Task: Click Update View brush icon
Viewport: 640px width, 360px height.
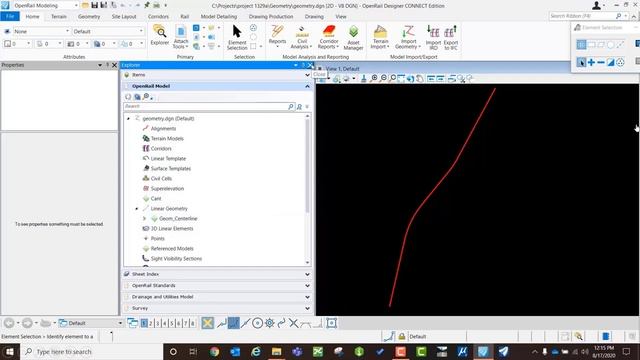Action: [x=364, y=78]
